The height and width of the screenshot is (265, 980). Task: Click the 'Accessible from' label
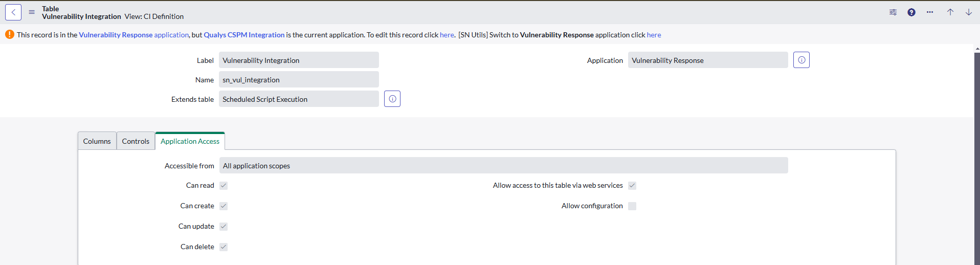189,166
